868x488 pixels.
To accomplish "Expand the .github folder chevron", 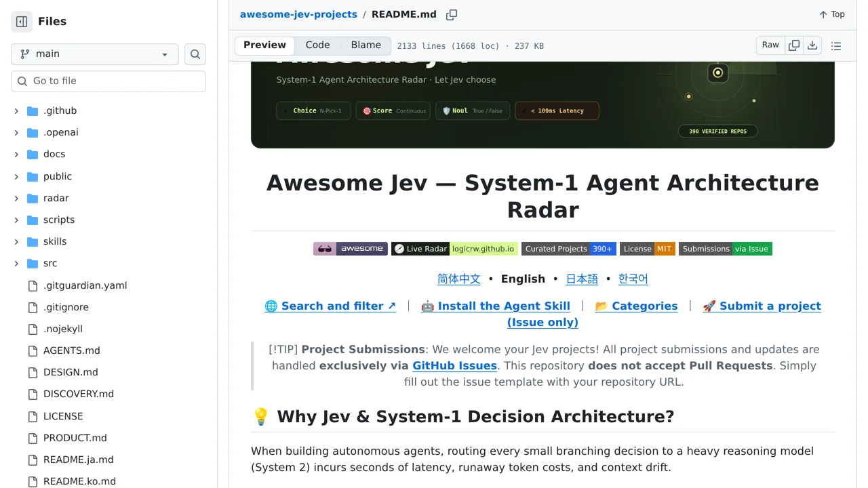I will pos(16,111).
